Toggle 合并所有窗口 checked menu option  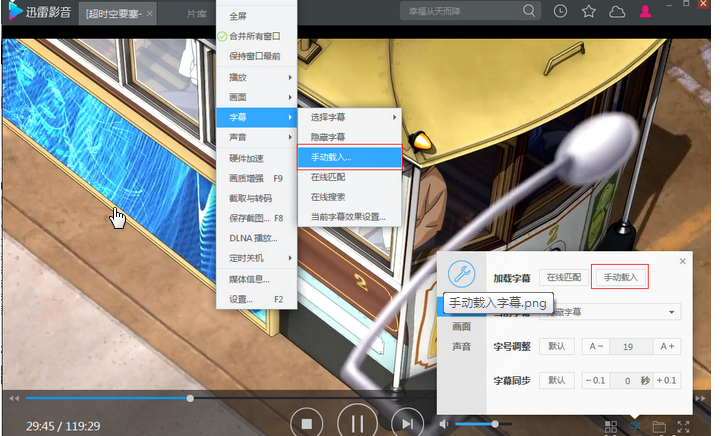[x=256, y=36]
